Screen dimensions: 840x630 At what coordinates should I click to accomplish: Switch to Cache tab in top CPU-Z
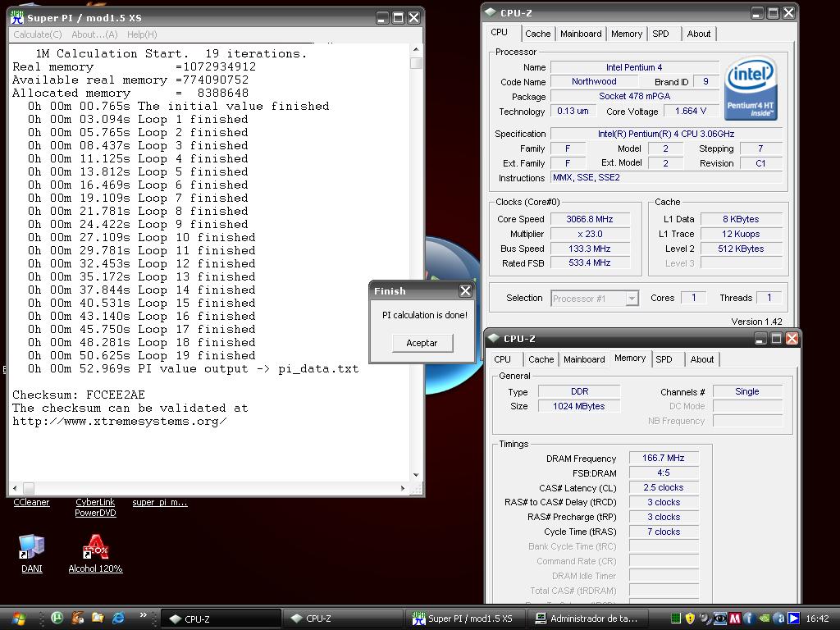coord(538,34)
